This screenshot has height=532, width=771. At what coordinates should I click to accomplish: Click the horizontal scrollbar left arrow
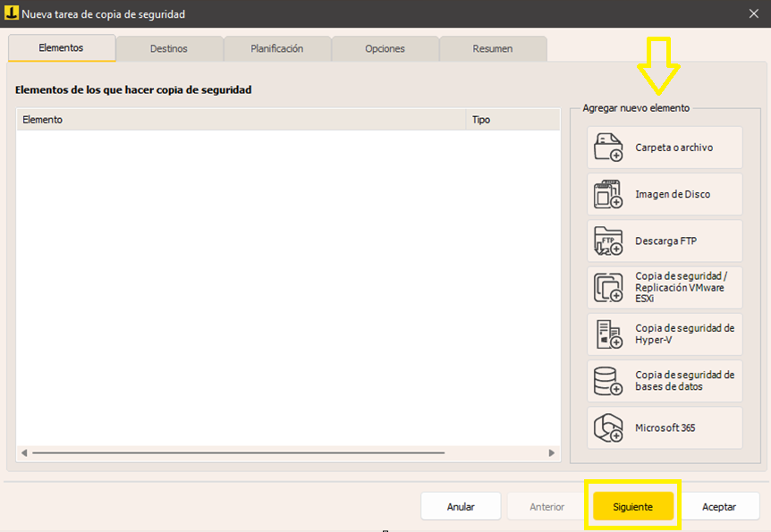click(24, 453)
